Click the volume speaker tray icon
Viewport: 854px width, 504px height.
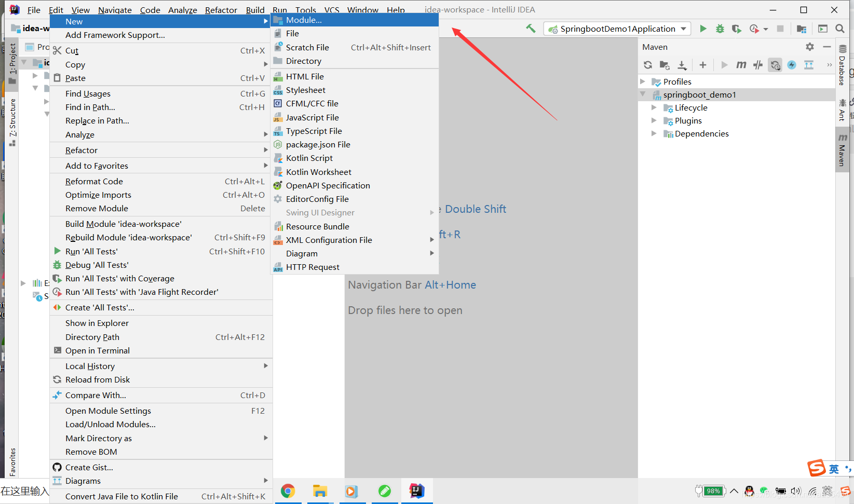[x=796, y=491]
